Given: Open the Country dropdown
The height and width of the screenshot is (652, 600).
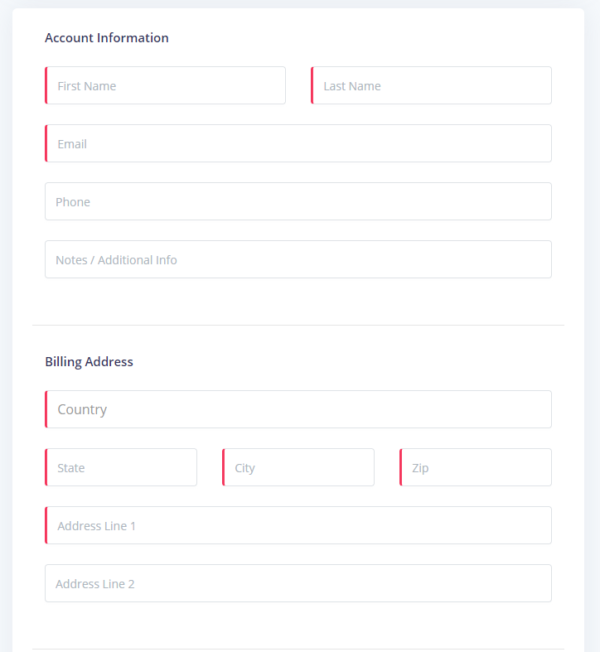Looking at the screenshot, I should [x=299, y=410].
